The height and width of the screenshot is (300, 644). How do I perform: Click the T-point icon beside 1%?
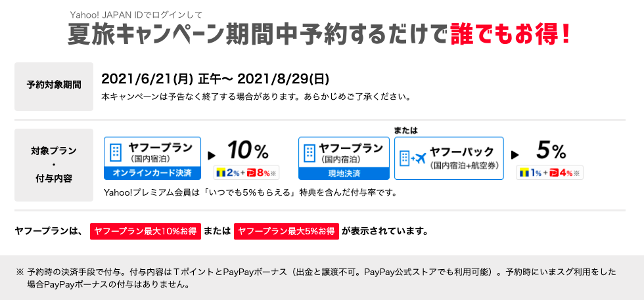coord(523,173)
